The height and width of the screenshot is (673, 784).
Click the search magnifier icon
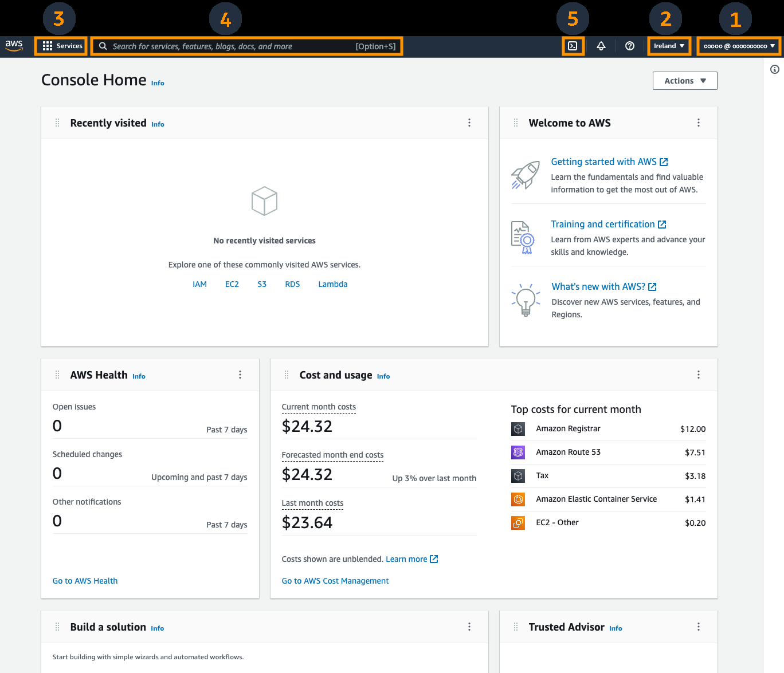(x=102, y=46)
